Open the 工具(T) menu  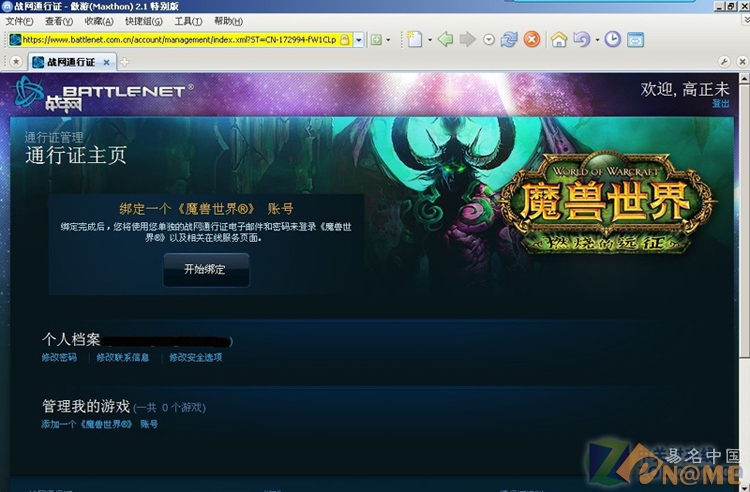[188, 22]
